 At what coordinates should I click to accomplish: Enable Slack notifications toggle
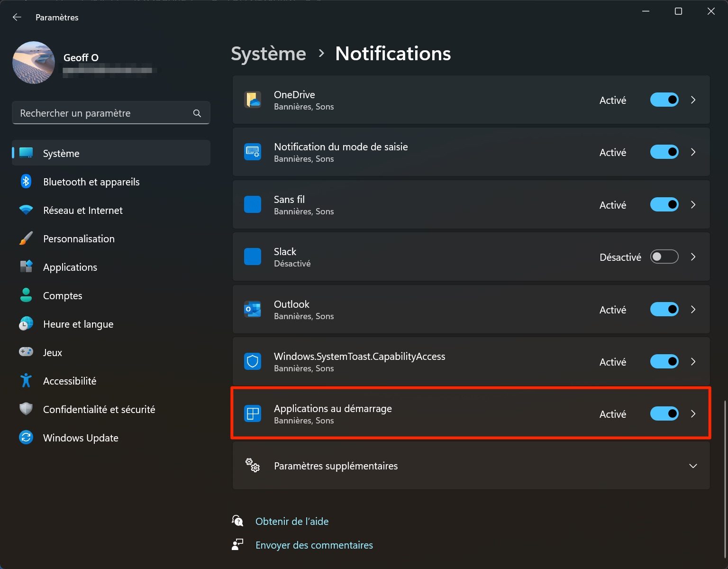click(664, 257)
